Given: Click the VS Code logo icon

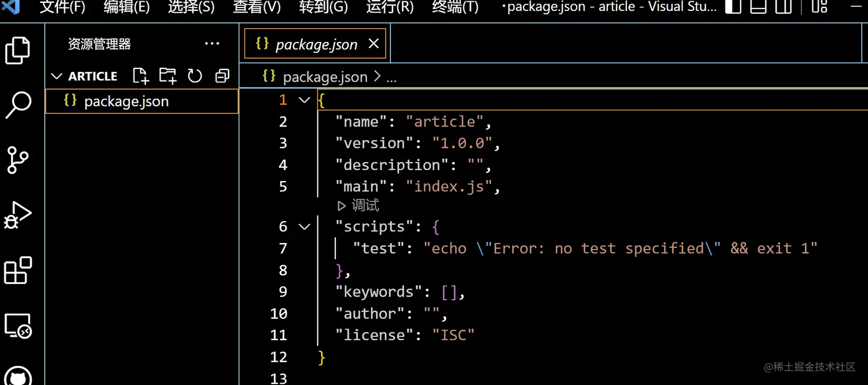Looking at the screenshot, I should pyautogui.click(x=11, y=7).
